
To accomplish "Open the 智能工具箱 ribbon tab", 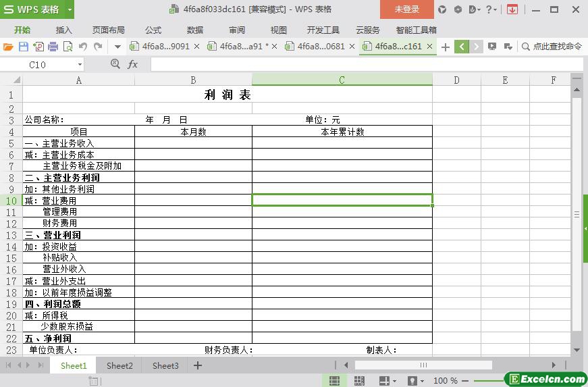I will [417, 30].
